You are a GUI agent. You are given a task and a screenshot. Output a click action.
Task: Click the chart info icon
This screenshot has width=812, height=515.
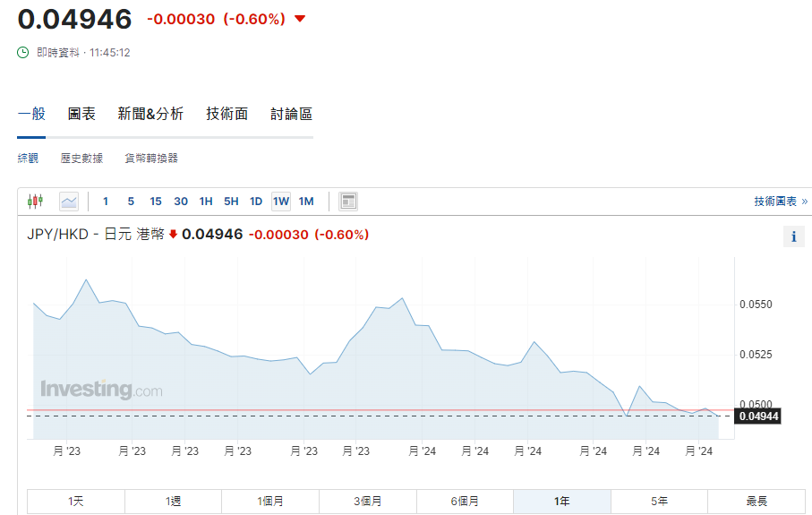pos(793,236)
